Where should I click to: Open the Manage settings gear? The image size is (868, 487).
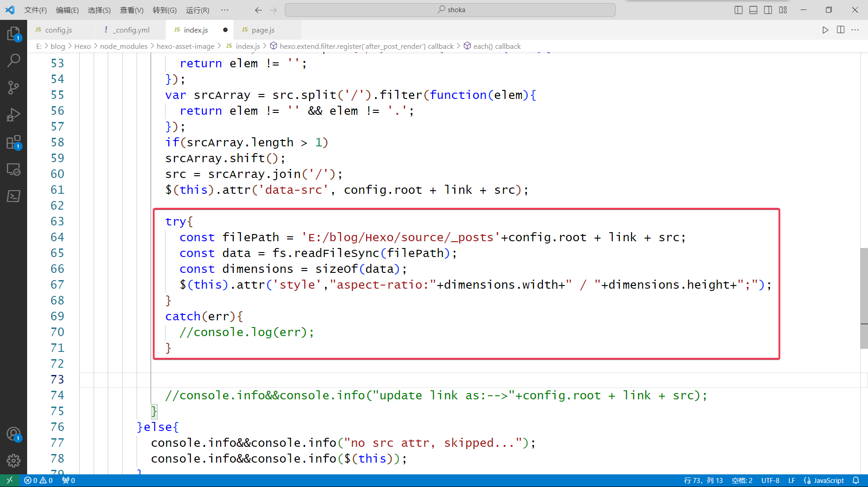click(14, 460)
